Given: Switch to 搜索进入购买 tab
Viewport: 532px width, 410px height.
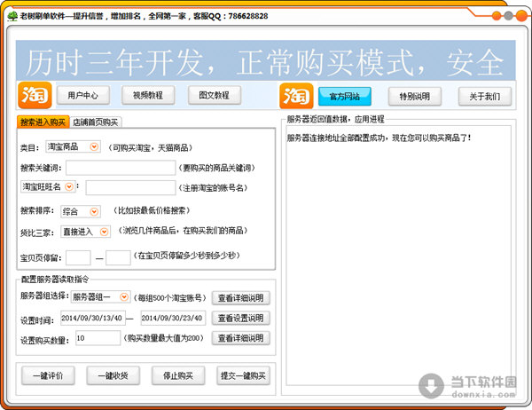Looking at the screenshot, I should tap(43, 122).
